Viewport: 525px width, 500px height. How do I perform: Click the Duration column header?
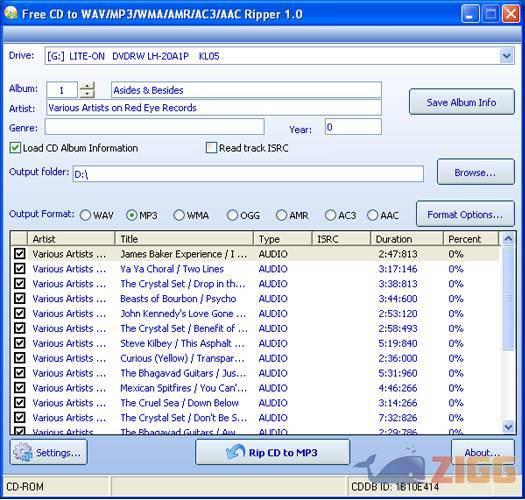pos(407,239)
